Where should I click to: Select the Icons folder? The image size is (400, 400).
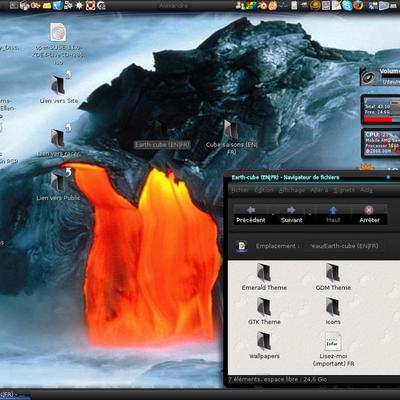pyautogui.click(x=333, y=311)
